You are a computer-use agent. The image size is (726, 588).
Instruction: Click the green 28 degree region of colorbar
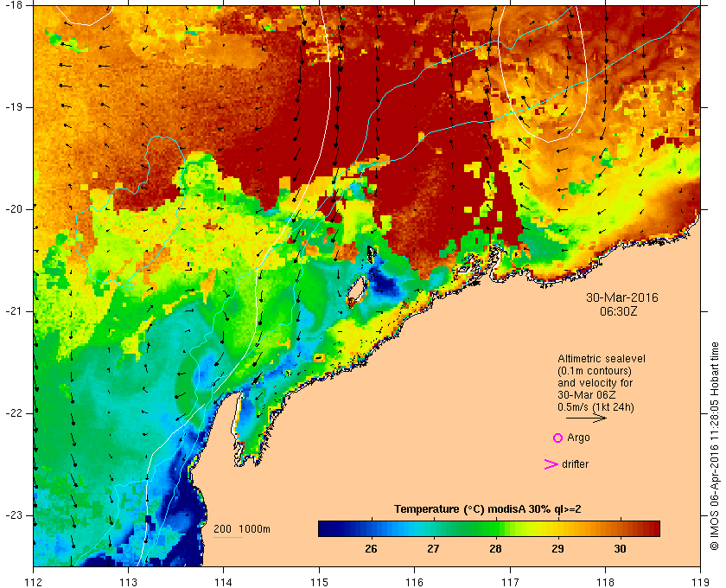(x=495, y=528)
